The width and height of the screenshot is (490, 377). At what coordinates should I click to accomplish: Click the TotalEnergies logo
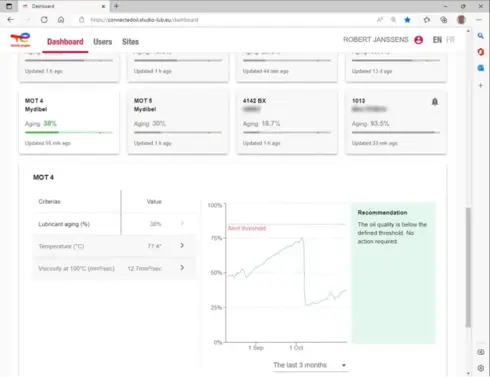click(x=20, y=40)
